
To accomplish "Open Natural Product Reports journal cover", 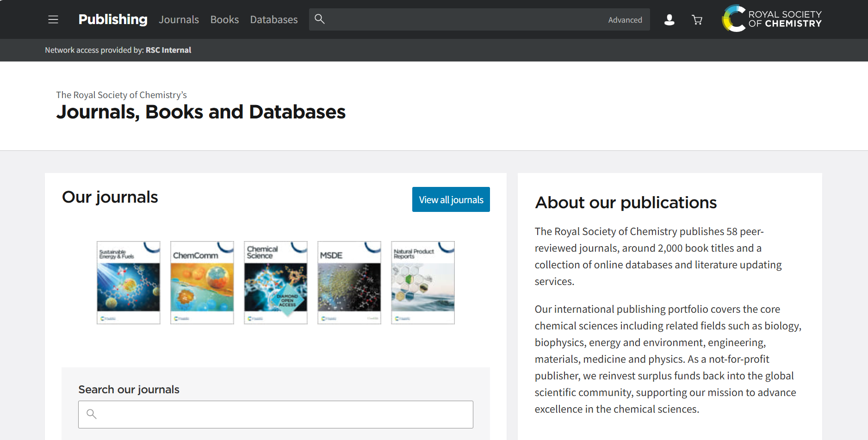I will pos(423,282).
